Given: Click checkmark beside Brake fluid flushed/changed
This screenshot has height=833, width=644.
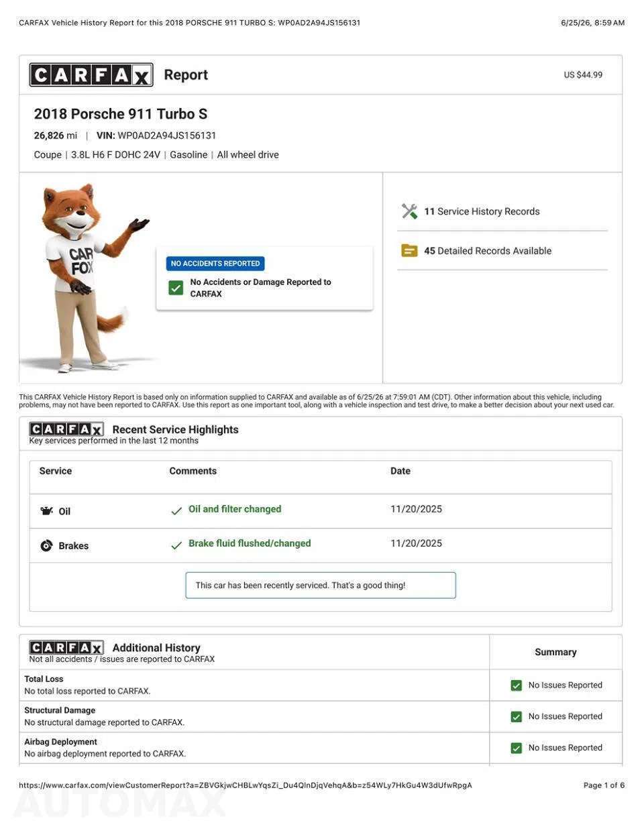Looking at the screenshot, I should click(x=176, y=545).
